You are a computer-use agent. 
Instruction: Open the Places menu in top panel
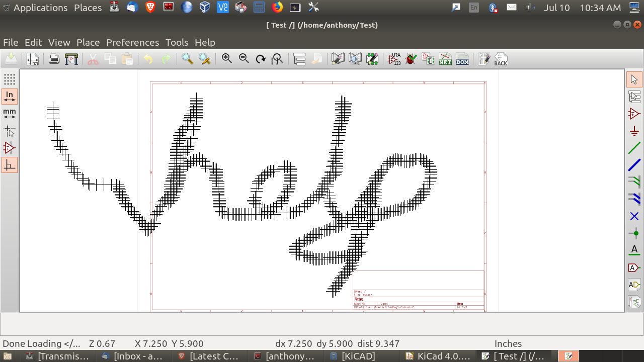coord(88,8)
